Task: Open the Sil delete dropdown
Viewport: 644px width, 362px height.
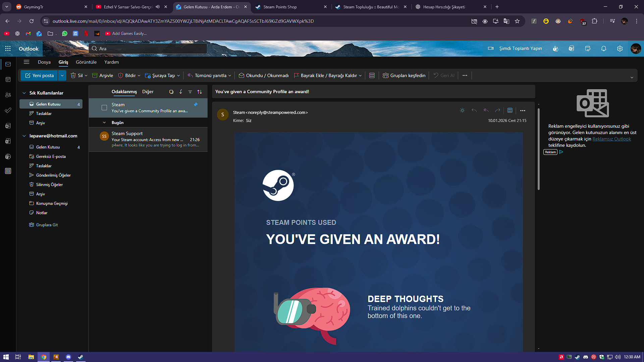Action: click(86, 75)
